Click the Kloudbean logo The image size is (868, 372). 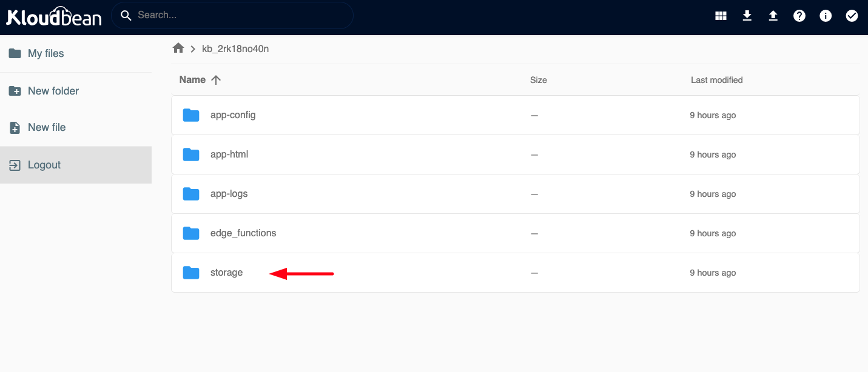pyautogui.click(x=53, y=16)
